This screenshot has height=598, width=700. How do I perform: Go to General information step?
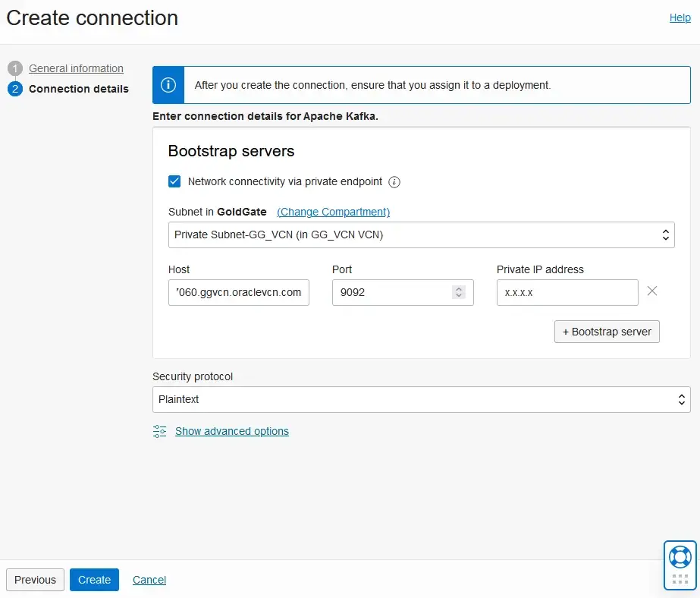(76, 68)
